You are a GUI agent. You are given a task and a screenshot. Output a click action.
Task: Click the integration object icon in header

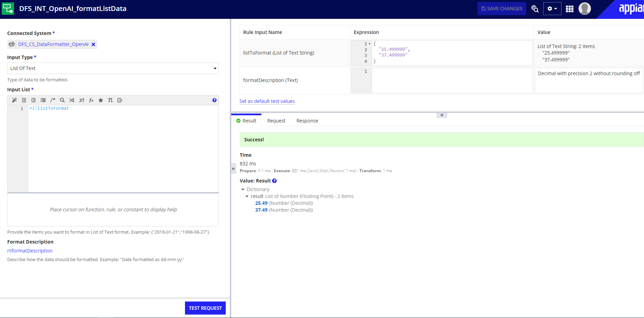[x=8, y=9]
